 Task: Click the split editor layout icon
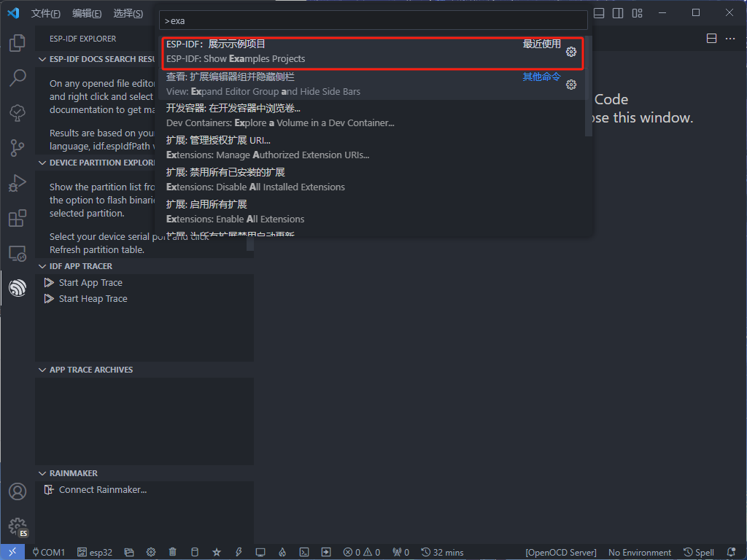coord(711,39)
